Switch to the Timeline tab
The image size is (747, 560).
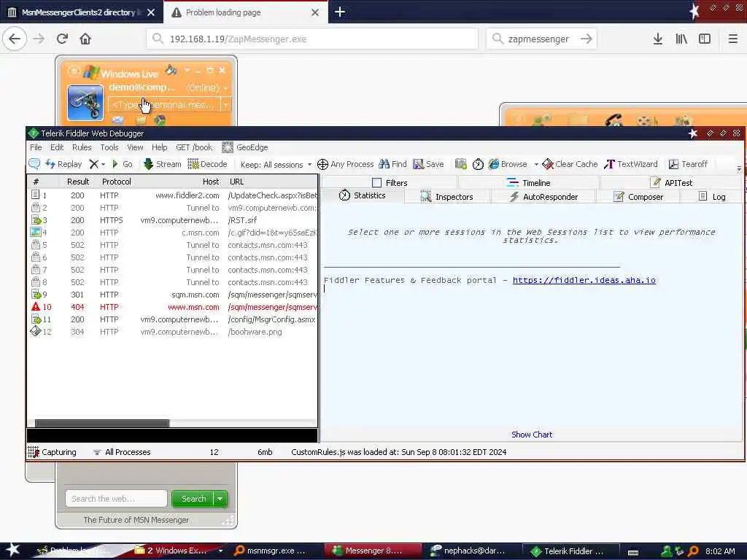528,182
